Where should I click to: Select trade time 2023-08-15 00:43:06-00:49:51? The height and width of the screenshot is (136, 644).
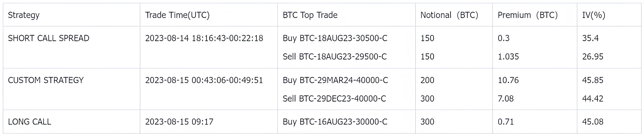(x=204, y=80)
